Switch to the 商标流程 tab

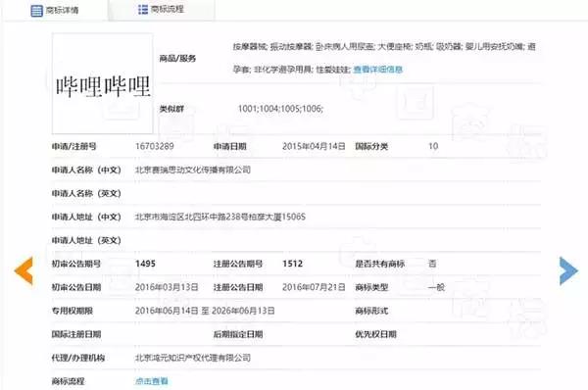(162, 10)
